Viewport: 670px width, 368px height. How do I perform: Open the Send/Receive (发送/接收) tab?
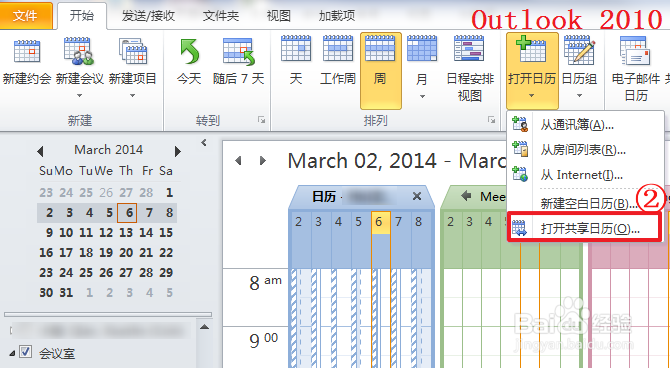pyautogui.click(x=148, y=16)
